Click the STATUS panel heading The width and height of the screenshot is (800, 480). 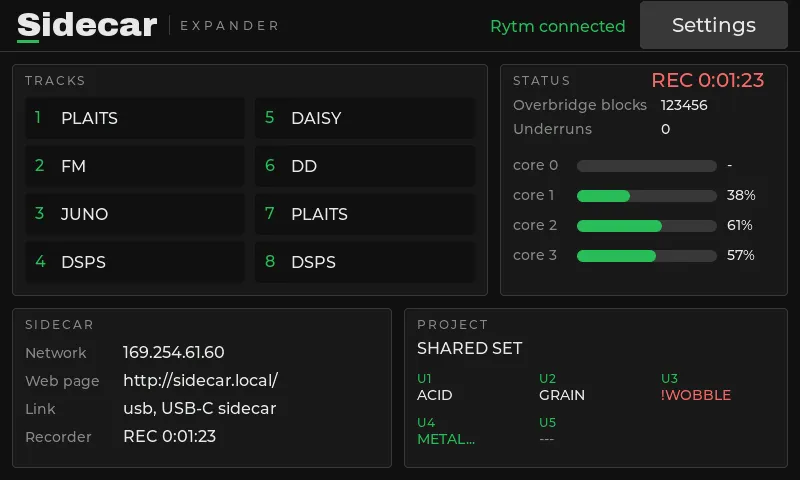click(541, 81)
